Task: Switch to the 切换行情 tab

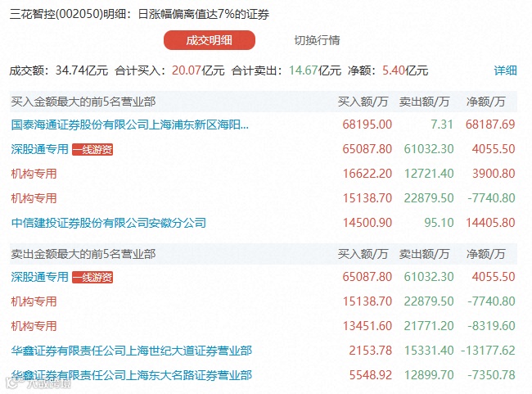Action: (317, 40)
